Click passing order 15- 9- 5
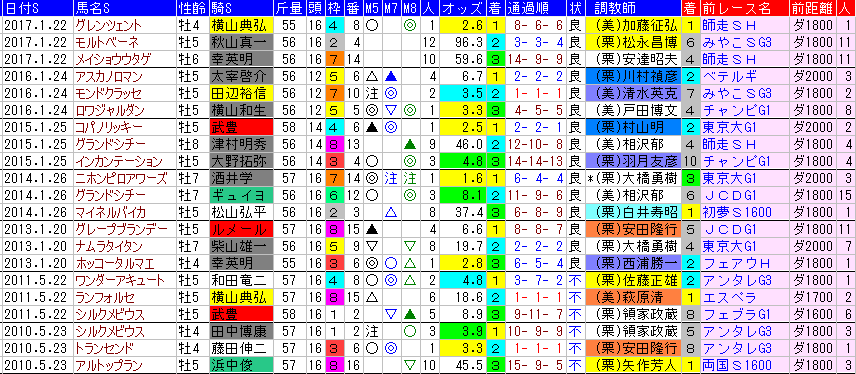 coord(535,365)
